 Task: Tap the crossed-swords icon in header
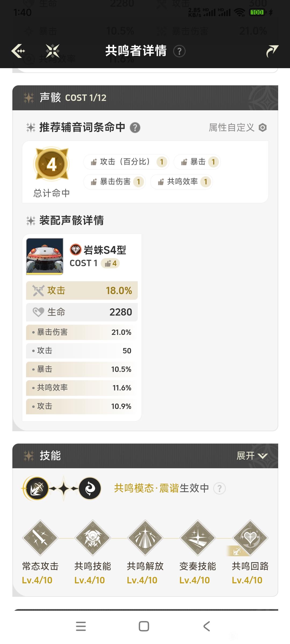tap(52, 51)
